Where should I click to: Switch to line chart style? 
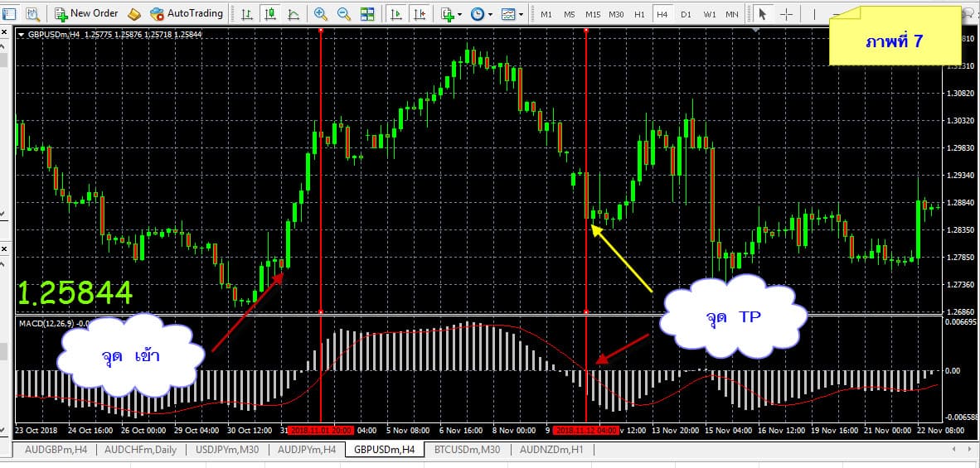(x=294, y=14)
